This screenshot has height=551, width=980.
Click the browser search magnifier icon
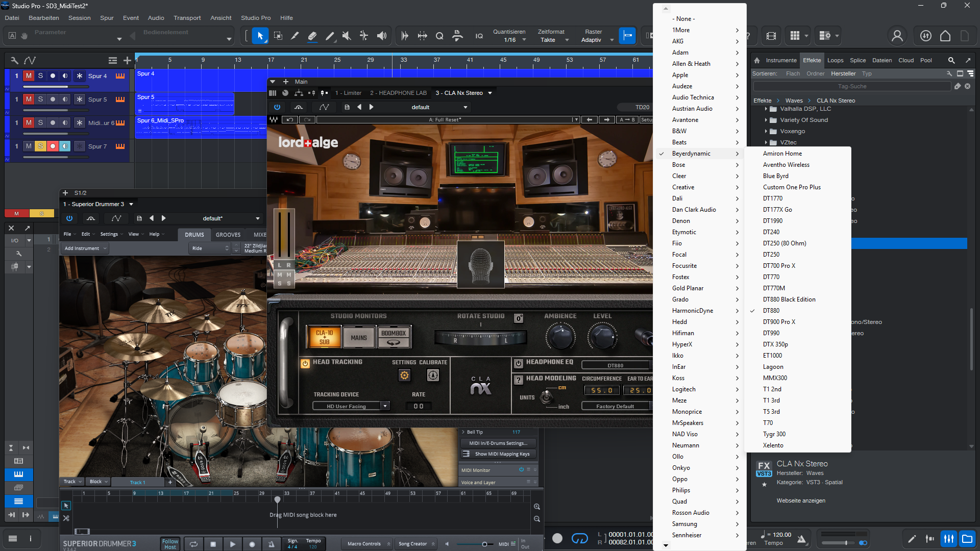[951, 60]
